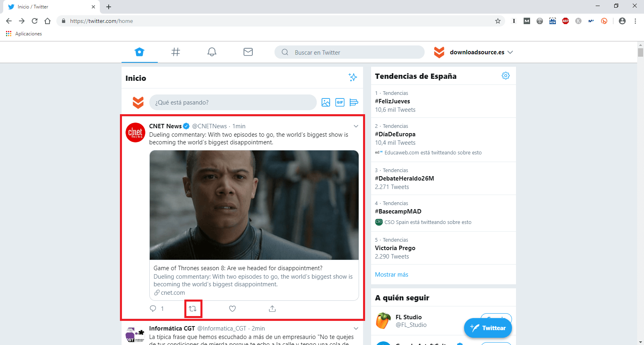Expand CNET News tweet options chevron
The height and width of the screenshot is (345, 644).
(356, 126)
